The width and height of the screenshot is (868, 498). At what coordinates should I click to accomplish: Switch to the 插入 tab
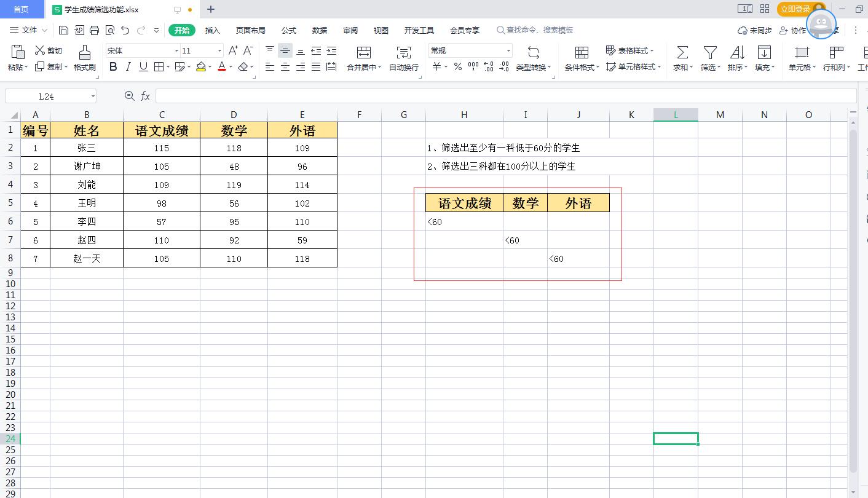coord(212,30)
